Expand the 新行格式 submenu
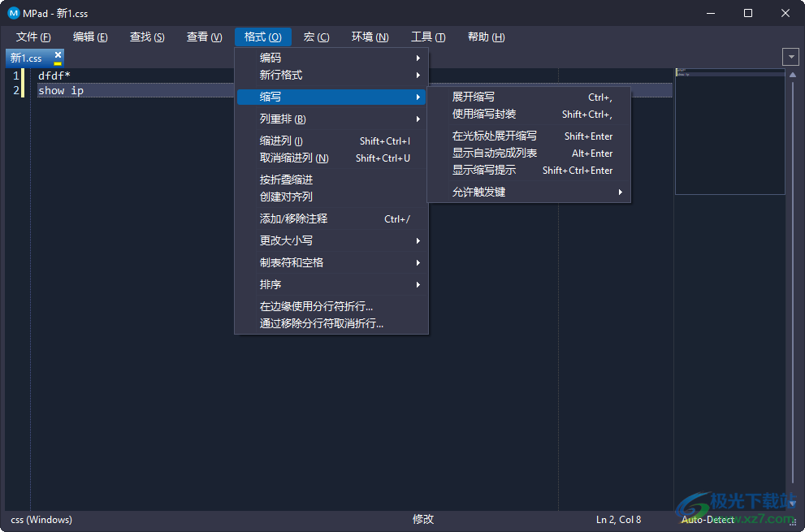 tap(331, 75)
